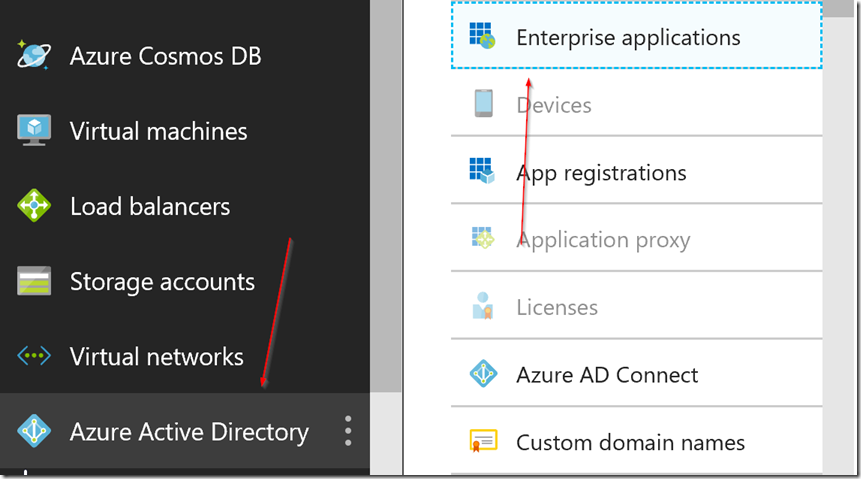Select Custom domain names
The image size is (861, 479).
pyautogui.click(x=636, y=441)
